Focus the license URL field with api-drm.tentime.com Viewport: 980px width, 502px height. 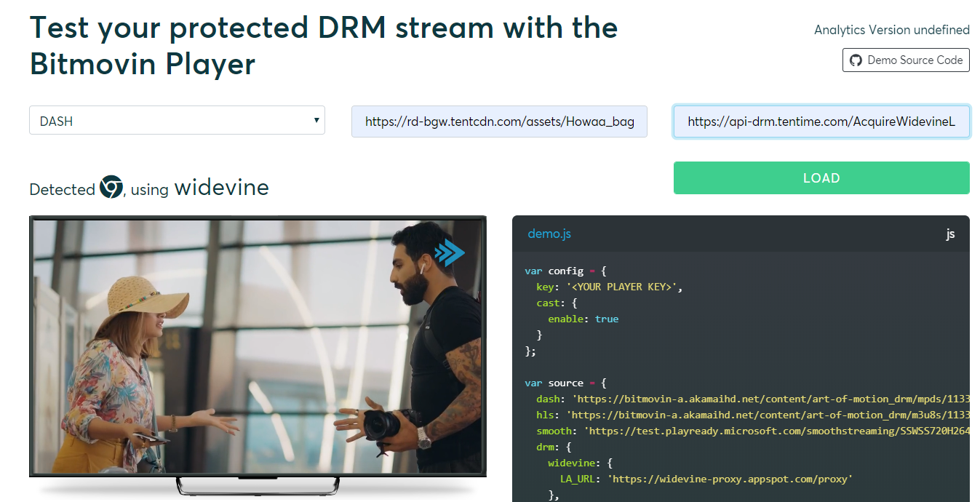[x=821, y=121]
